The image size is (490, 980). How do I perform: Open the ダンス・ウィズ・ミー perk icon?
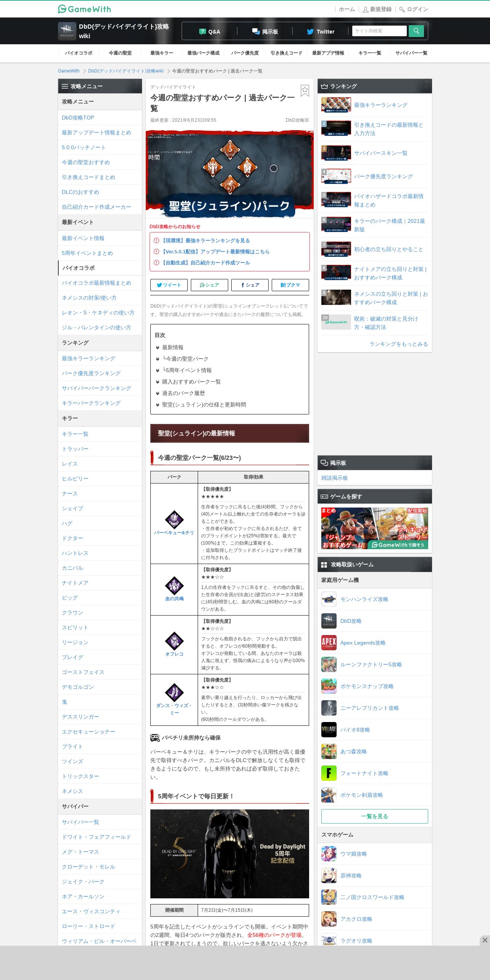tap(174, 692)
